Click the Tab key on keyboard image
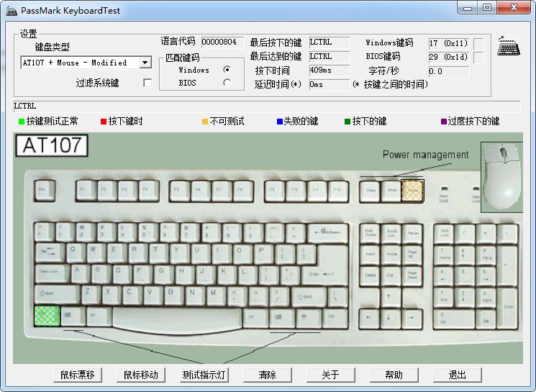Screen dimensions: 536x392 click(x=50, y=253)
